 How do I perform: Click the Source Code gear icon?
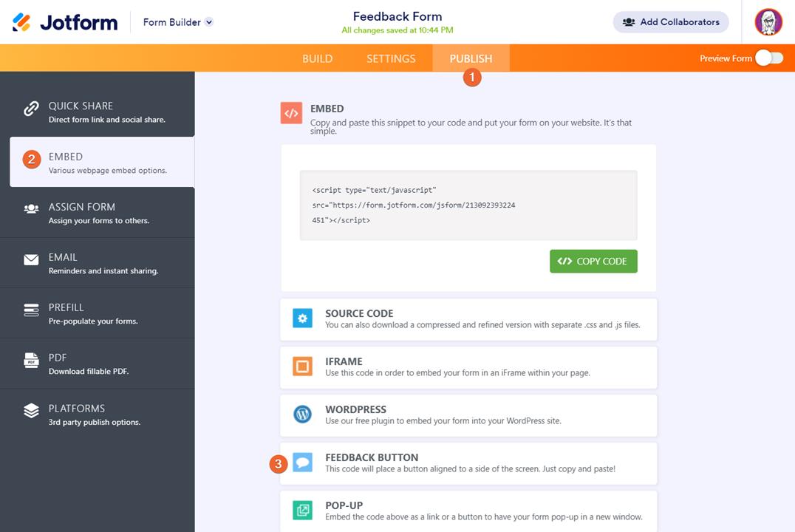[303, 318]
